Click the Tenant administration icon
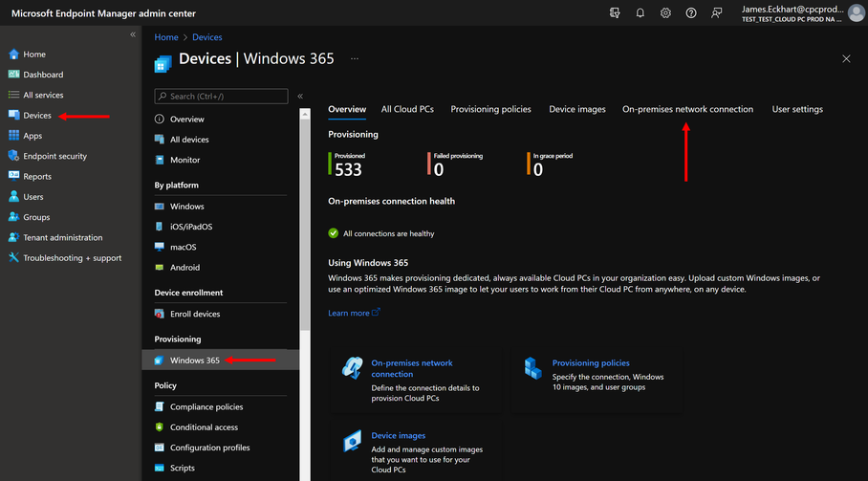Viewport: 868px width, 481px height. point(13,237)
